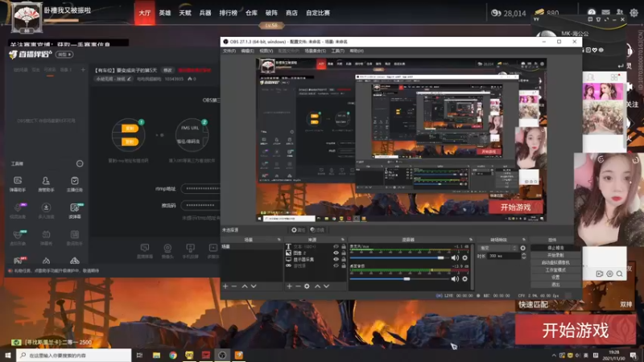Switch to the 英雄 game tab
Screen dimensions: 644x362
point(165,13)
